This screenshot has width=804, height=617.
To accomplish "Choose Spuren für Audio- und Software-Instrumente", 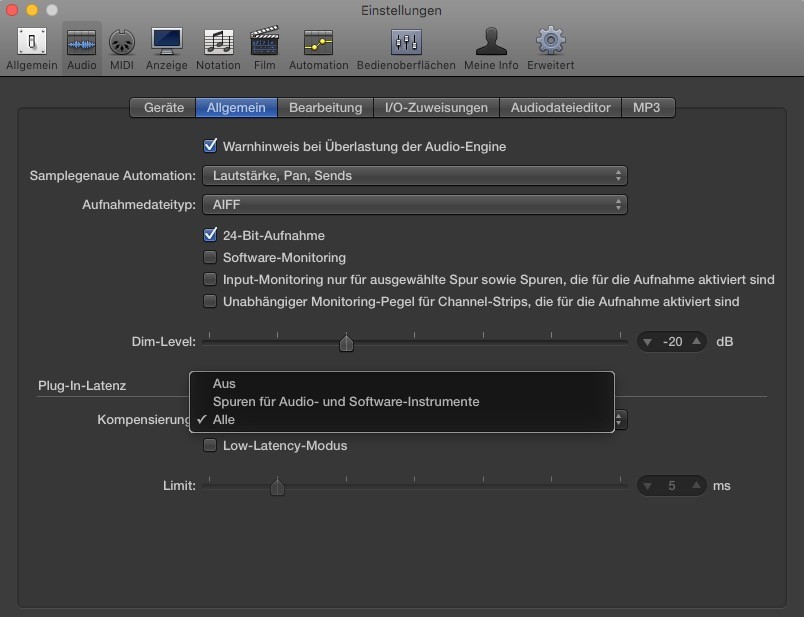I will (401, 402).
